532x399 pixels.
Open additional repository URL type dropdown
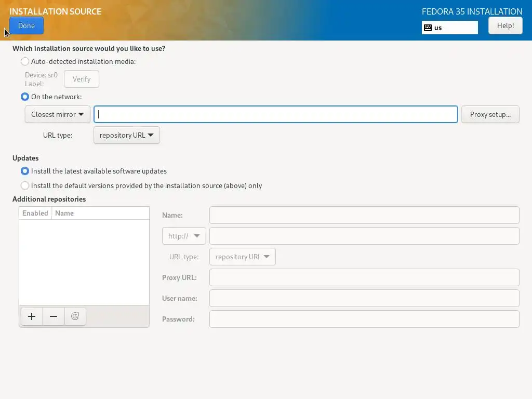point(243,257)
